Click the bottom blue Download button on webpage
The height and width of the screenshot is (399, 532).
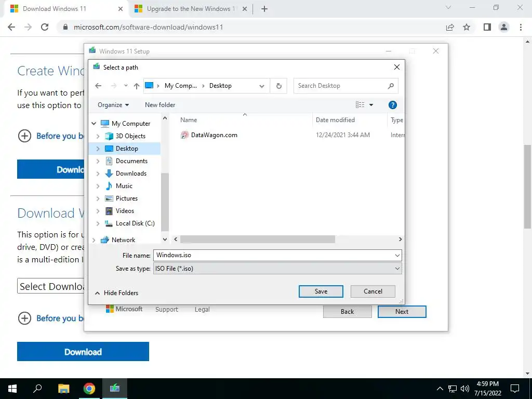(x=83, y=352)
